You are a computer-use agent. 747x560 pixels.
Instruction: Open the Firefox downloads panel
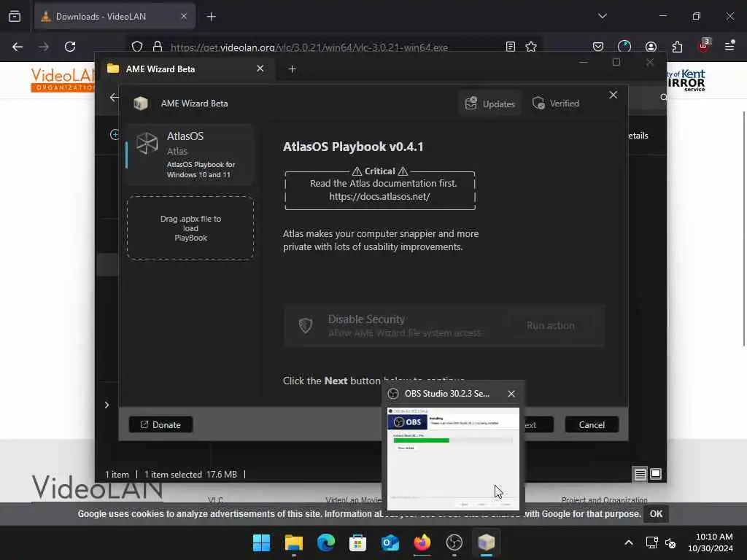point(624,47)
